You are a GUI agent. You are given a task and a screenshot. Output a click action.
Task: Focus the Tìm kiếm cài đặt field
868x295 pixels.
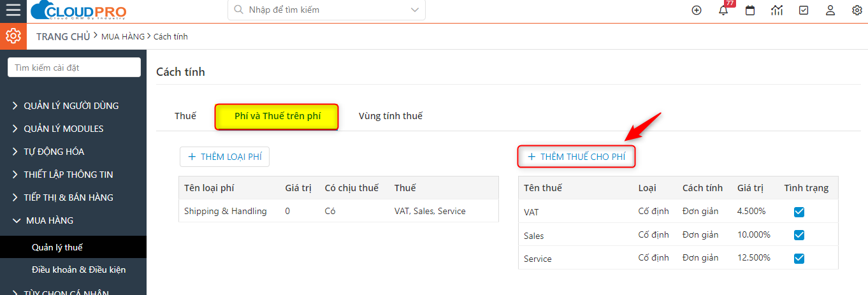click(x=74, y=68)
